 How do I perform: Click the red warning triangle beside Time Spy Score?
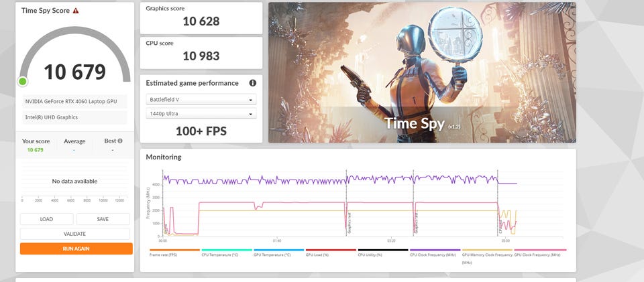point(76,11)
